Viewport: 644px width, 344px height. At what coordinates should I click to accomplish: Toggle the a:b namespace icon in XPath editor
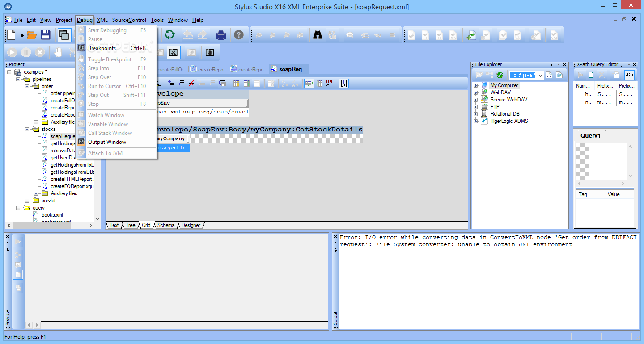click(x=629, y=75)
